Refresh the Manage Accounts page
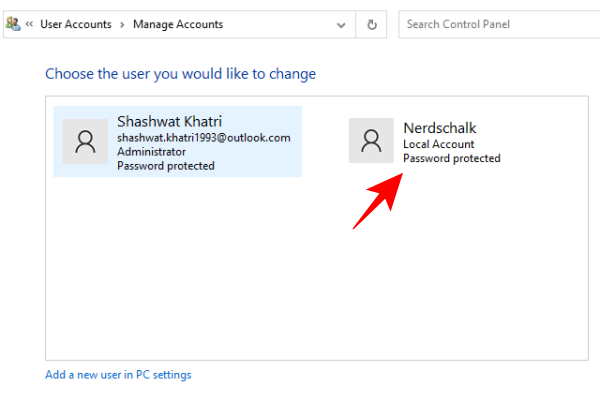 click(x=372, y=24)
